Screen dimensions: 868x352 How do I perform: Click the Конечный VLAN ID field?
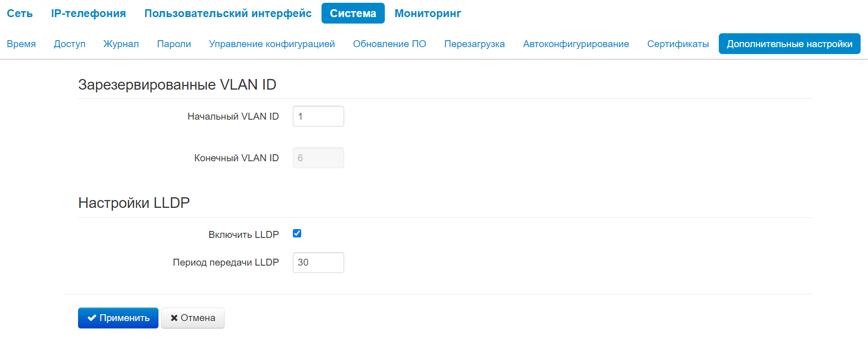coord(318,158)
